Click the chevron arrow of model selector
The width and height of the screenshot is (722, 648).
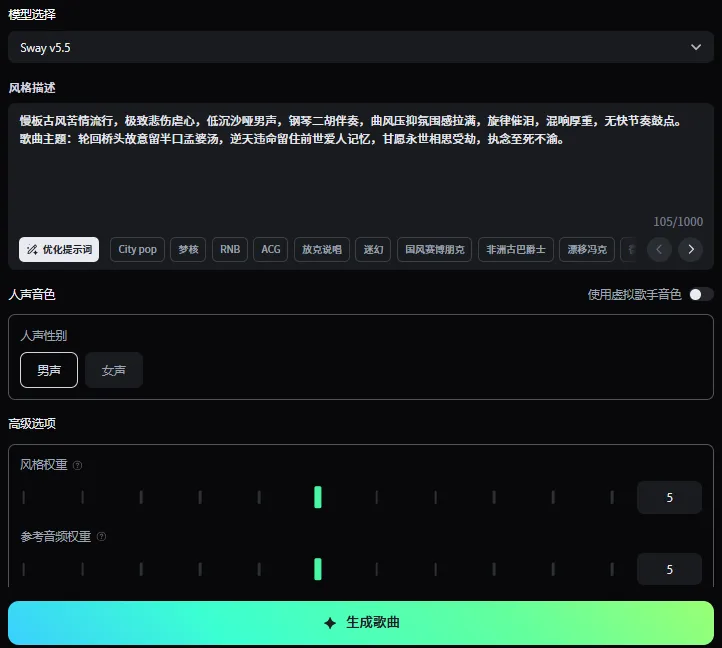click(x=696, y=47)
